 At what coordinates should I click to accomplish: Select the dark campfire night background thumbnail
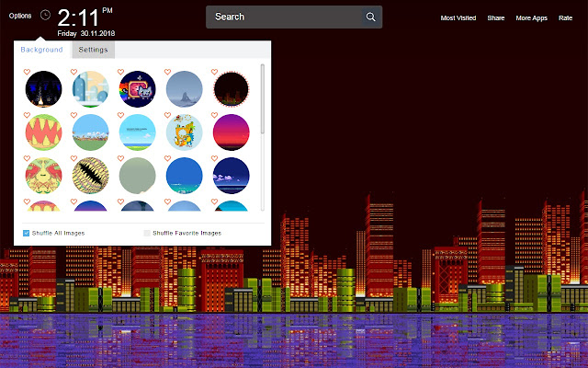[x=43, y=89]
